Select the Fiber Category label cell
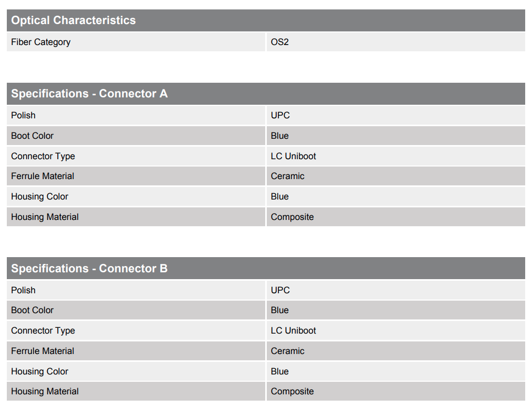The image size is (532, 409). tap(41, 42)
